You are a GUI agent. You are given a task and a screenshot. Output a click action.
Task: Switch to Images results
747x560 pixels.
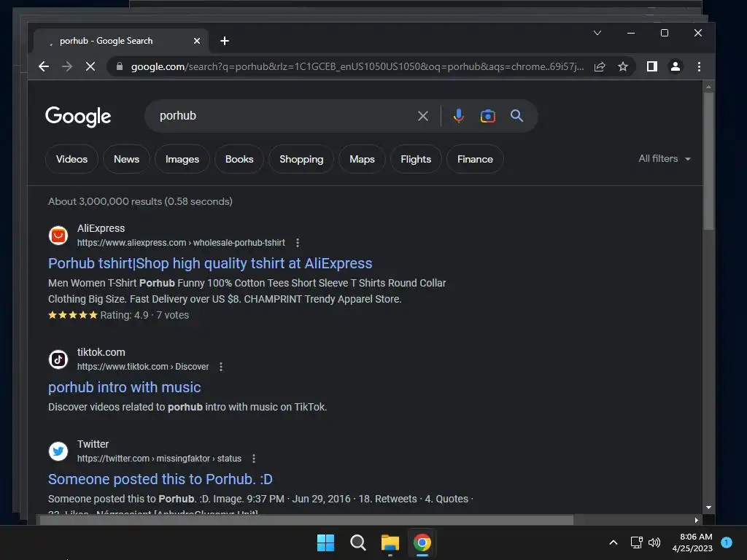coord(182,159)
